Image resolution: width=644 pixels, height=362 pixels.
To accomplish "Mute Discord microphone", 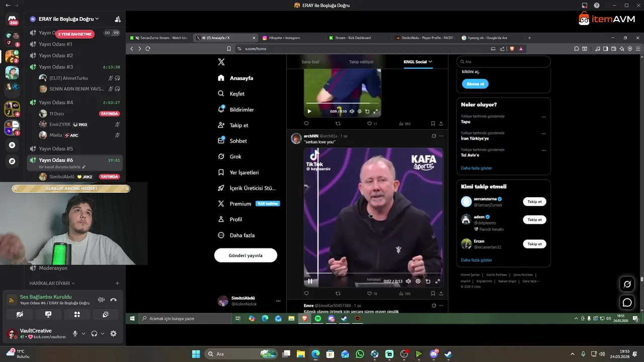I will tap(75, 333).
